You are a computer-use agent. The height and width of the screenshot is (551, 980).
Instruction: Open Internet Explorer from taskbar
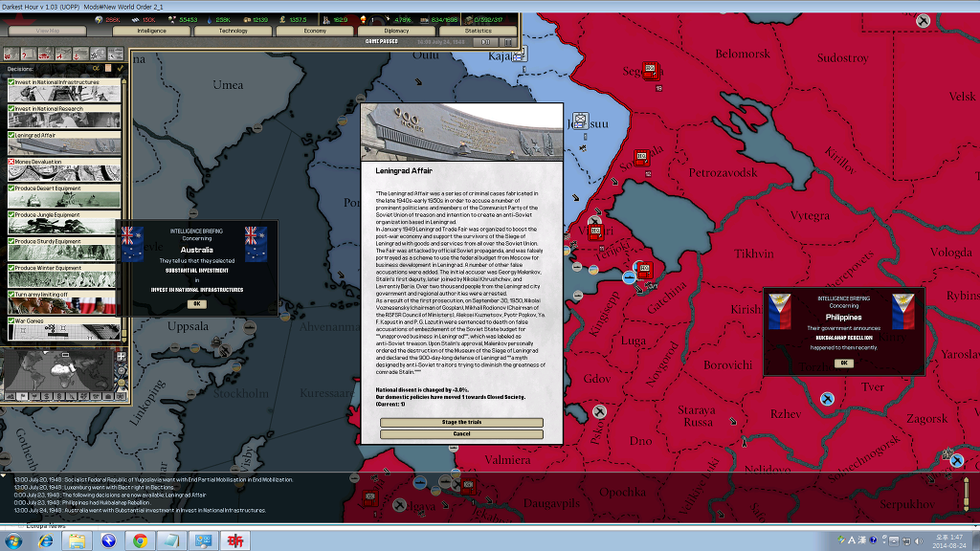click(45, 540)
